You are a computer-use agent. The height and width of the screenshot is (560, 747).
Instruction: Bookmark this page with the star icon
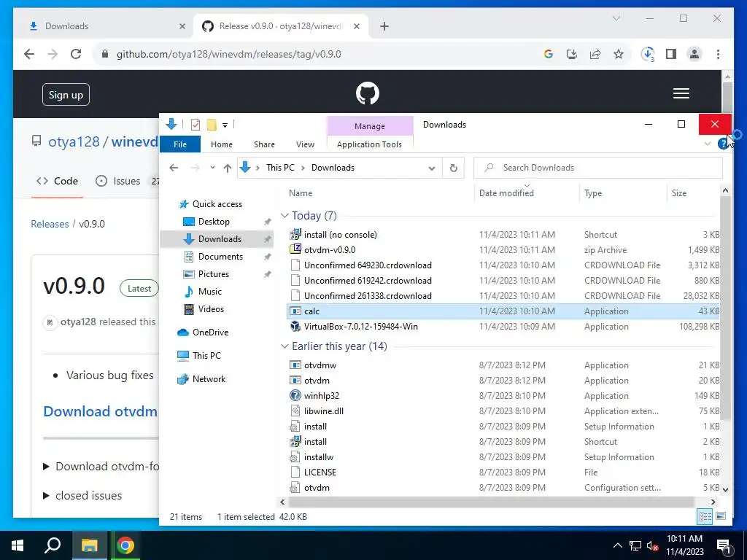pos(619,54)
